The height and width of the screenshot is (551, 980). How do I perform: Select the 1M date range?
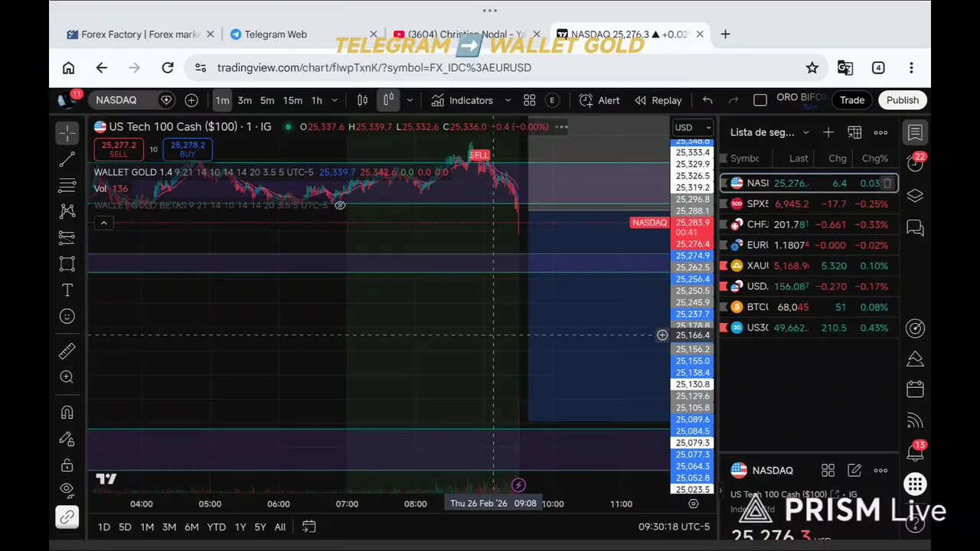[147, 527]
